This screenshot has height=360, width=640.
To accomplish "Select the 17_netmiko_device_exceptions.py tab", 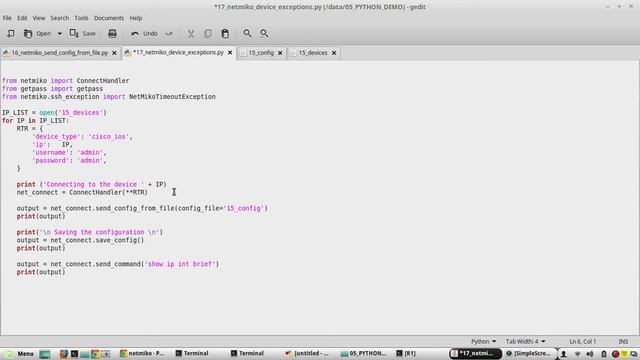I will [178, 53].
